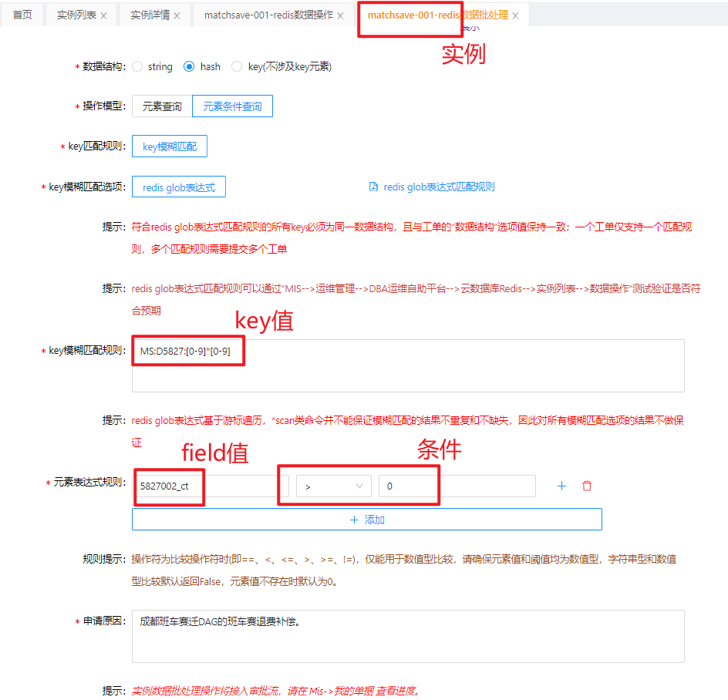
Task: Delete the element expression rule with the trash icon
Action: click(x=587, y=486)
